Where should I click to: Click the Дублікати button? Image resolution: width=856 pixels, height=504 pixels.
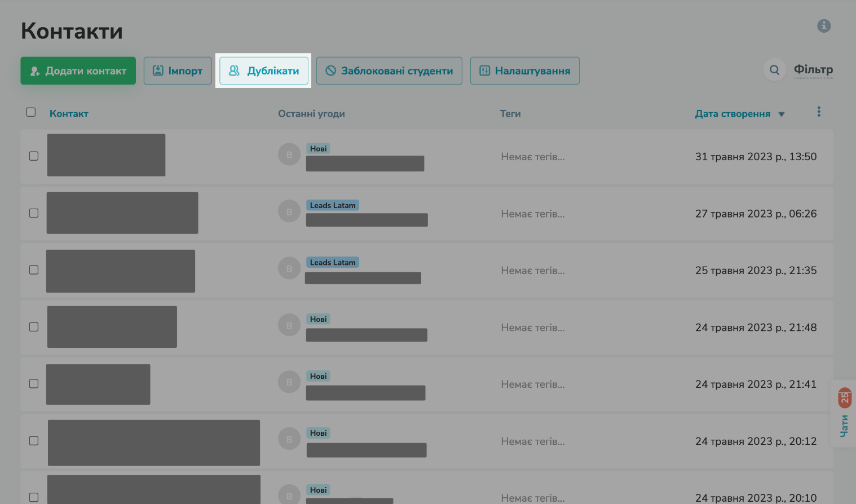click(x=264, y=71)
